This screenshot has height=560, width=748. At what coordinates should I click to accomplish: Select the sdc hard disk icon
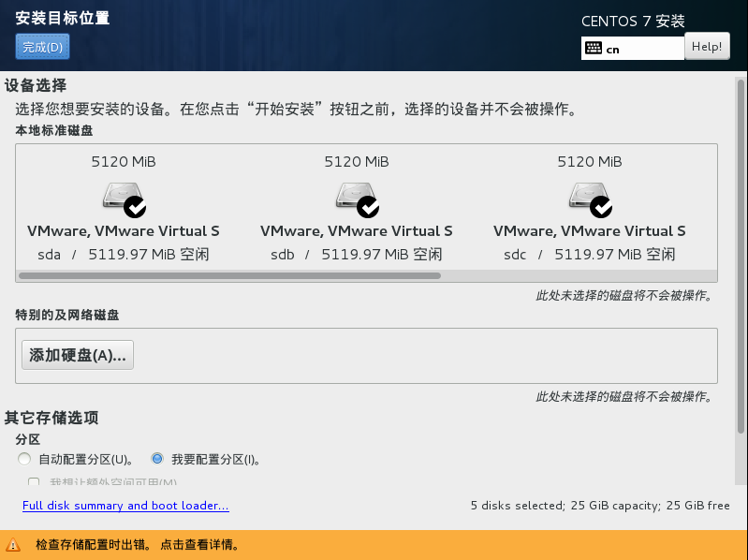(x=590, y=199)
